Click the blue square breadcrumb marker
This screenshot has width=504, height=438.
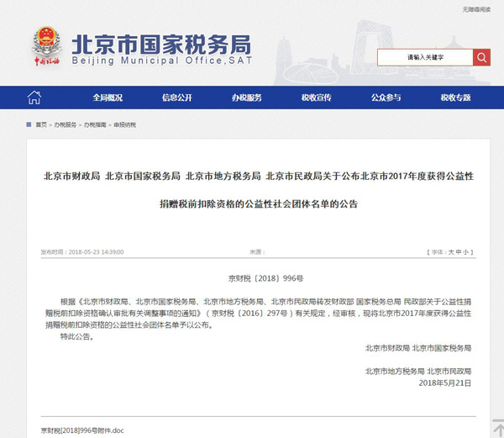point(29,124)
